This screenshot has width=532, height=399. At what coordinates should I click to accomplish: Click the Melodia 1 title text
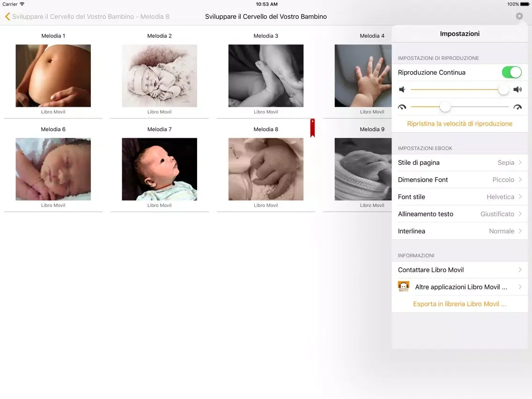tap(53, 36)
